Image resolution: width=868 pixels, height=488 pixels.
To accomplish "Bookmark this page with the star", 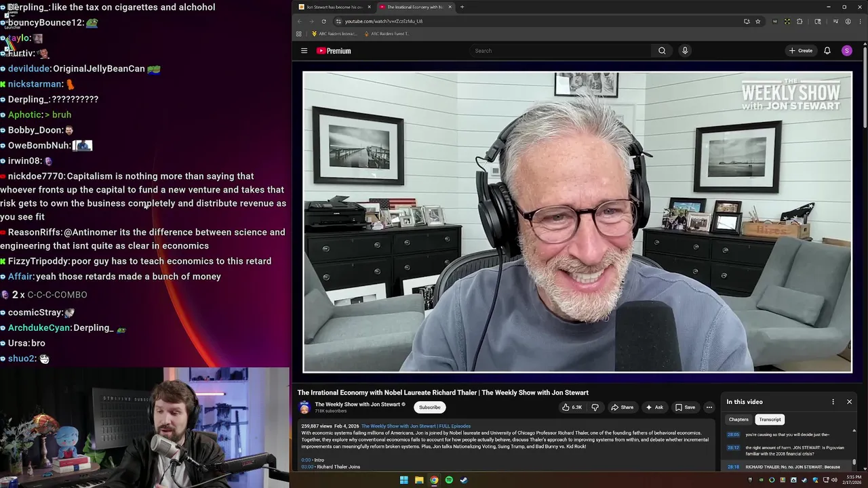I will pos(757,21).
